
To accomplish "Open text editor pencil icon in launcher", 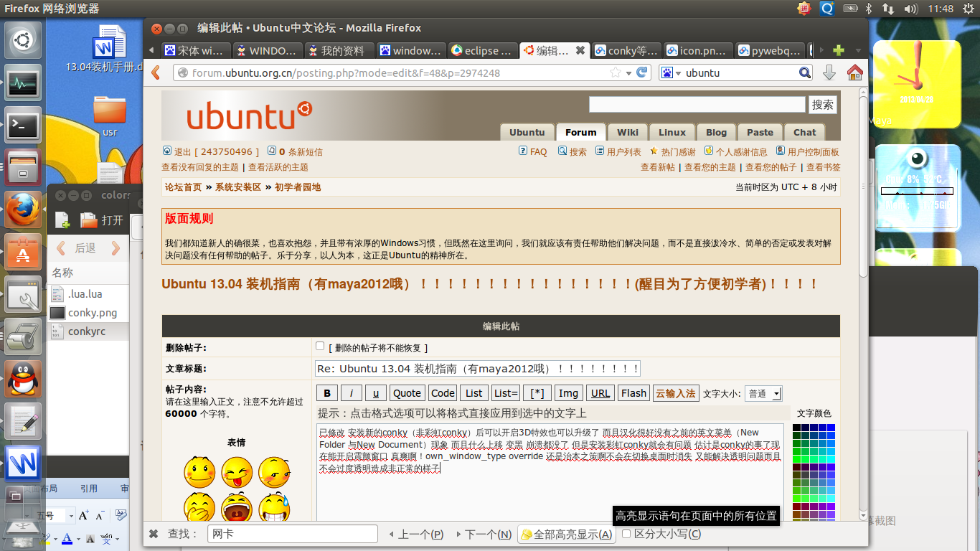I will pyautogui.click(x=23, y=422).
